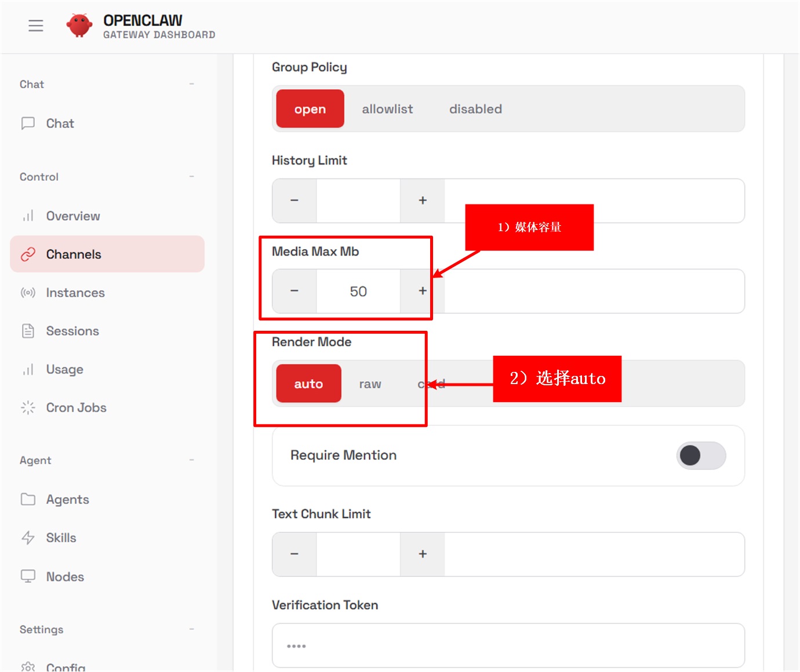This screenshot has width=800, height=672.
Task: Click the Sessions document icon
Action: point(28,331)
